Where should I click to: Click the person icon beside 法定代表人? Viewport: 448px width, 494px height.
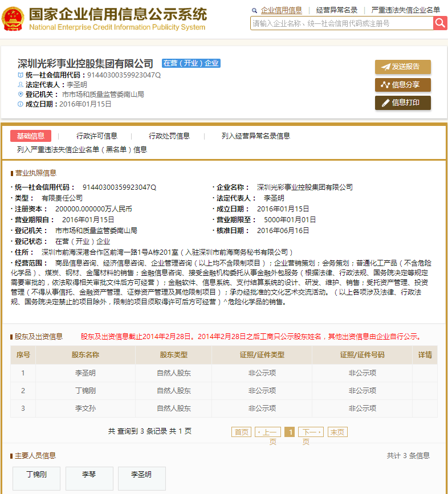coord(21,84)
